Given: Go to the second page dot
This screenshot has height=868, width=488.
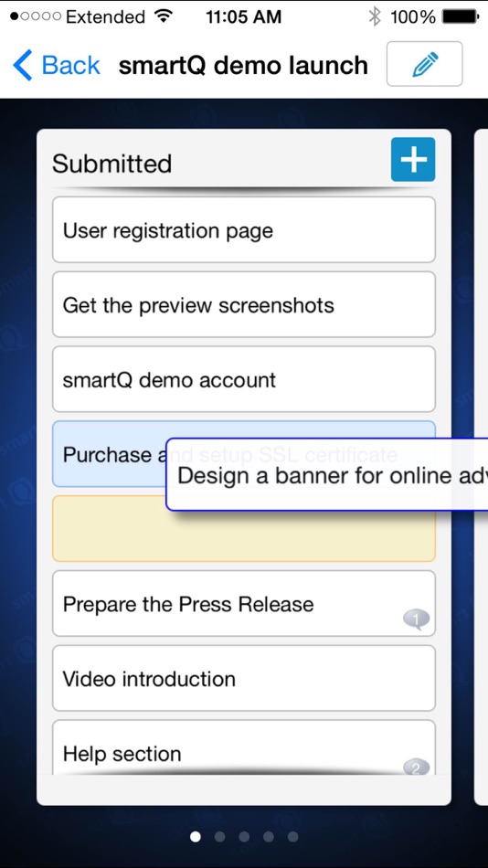Looking at the screenshot, I should [220, 836].
